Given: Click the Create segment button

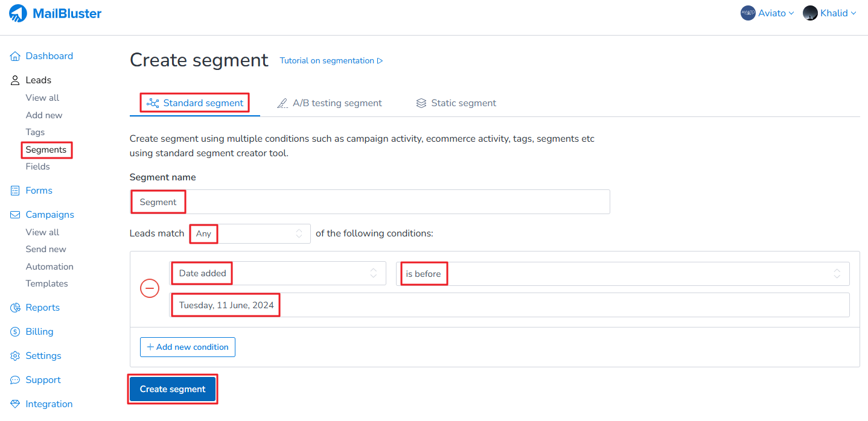Looking at the screenshot, I should 173,389.
